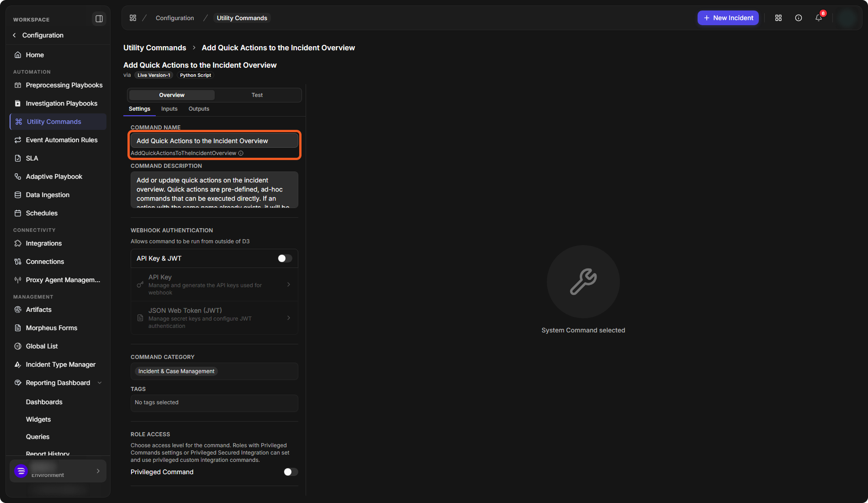Select the Overview tab

172,95
